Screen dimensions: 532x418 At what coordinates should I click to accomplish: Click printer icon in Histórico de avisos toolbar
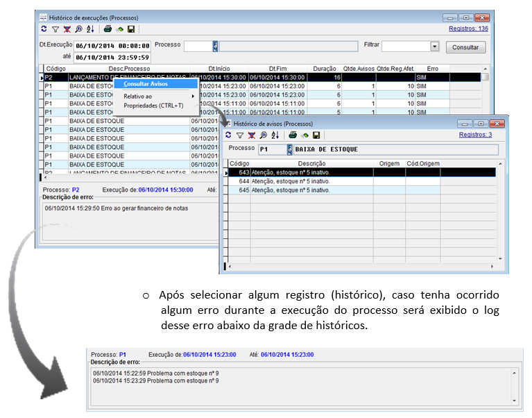click(x=293, y=135)
